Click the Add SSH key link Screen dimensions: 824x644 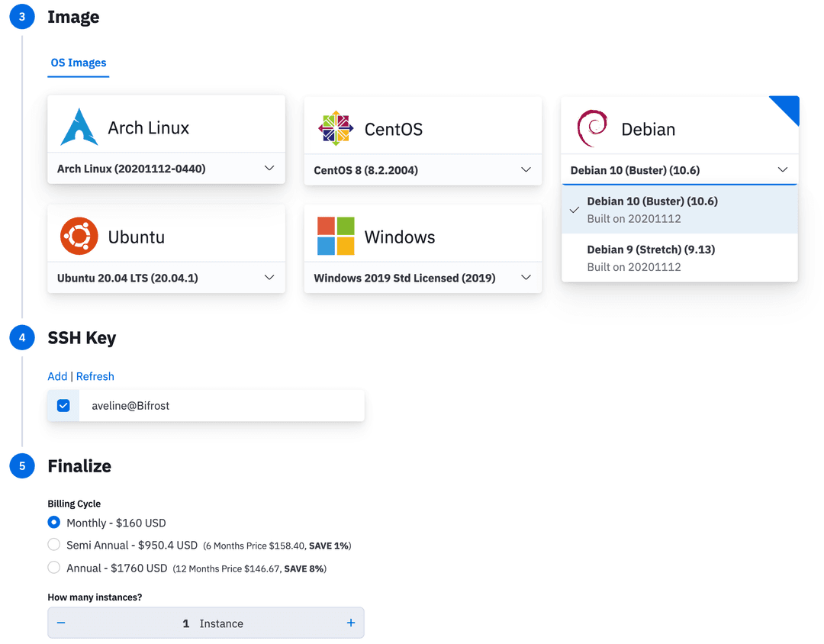click(x=57, y=376)
